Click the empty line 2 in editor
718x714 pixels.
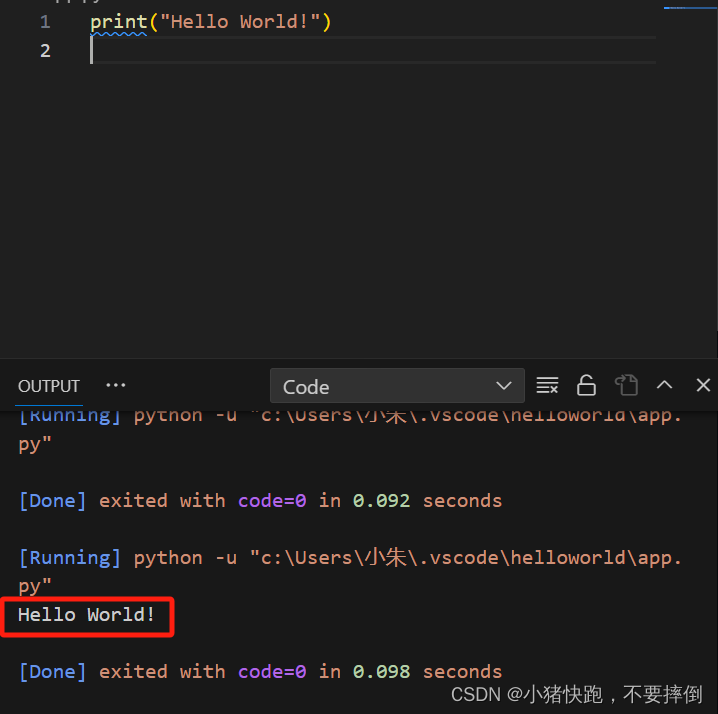coord(373,50)
